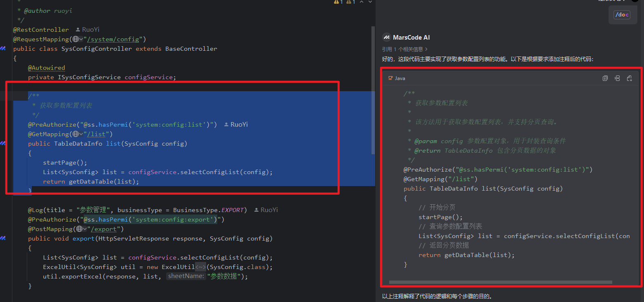Open the /system/config mapping link
Image resolution: width=644 pixels, height=302 pixels.
tap(114, 39)
